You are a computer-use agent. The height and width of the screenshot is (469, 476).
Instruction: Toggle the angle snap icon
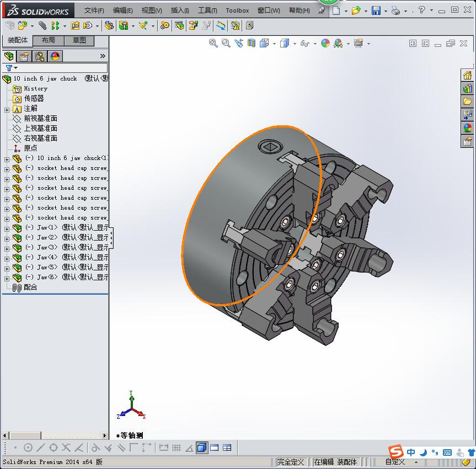pyautogui.click(x=189, y=447)
